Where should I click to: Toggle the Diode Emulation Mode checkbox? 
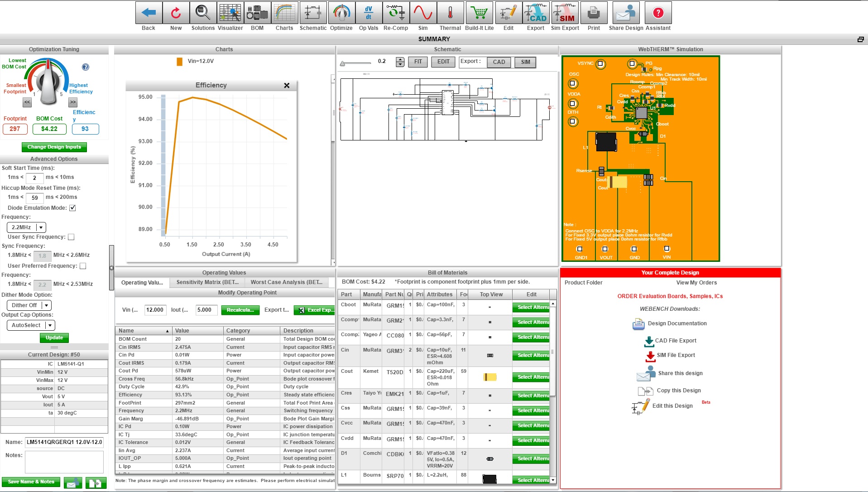click(x=72, y=208)
